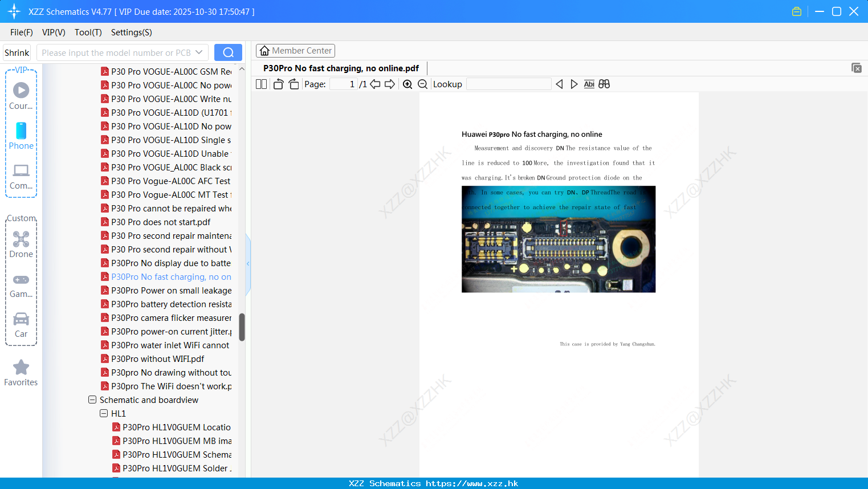Viewport: 868px width, 489px height.
Task: Zoom in on the PDF
Action: coord(407,84)
